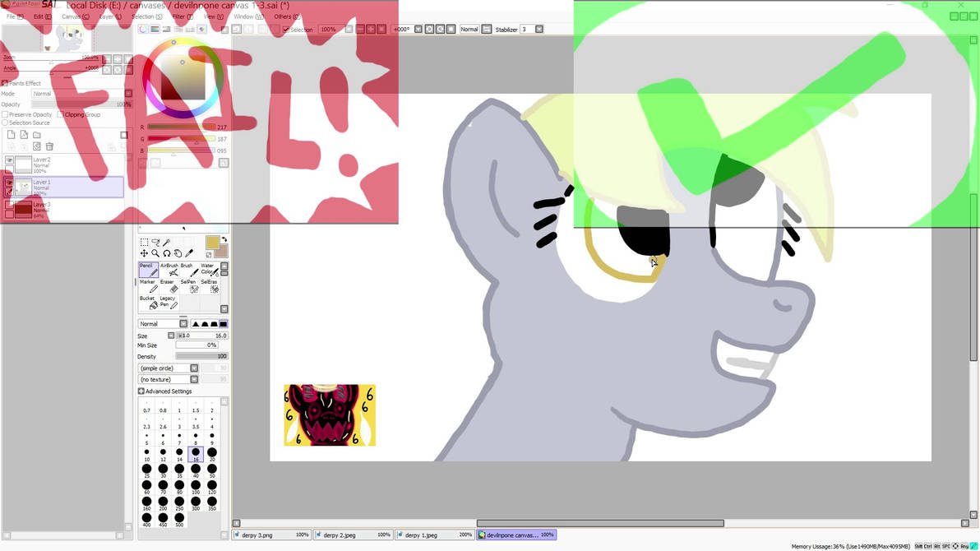Hide Layer2 with its visibility toggle

click(10, 160)
